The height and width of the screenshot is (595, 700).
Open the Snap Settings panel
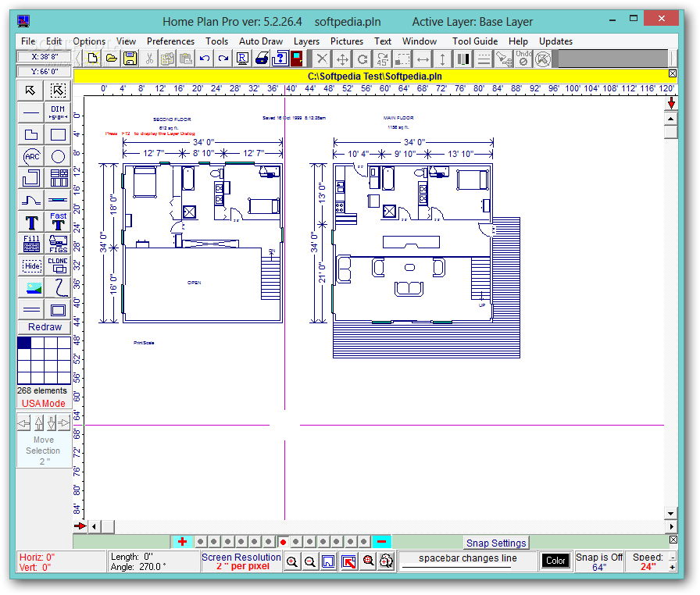coord(496,543)
